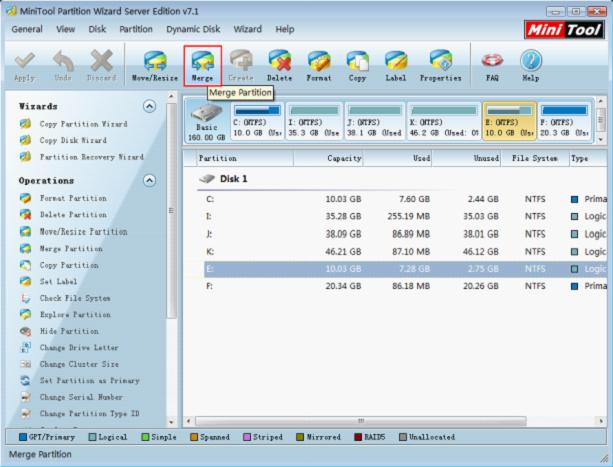Image resolution: width=613 pixels, height=467 pixels.
Task: Sort by the Capacity column header
Action: [x=328, y=158]
